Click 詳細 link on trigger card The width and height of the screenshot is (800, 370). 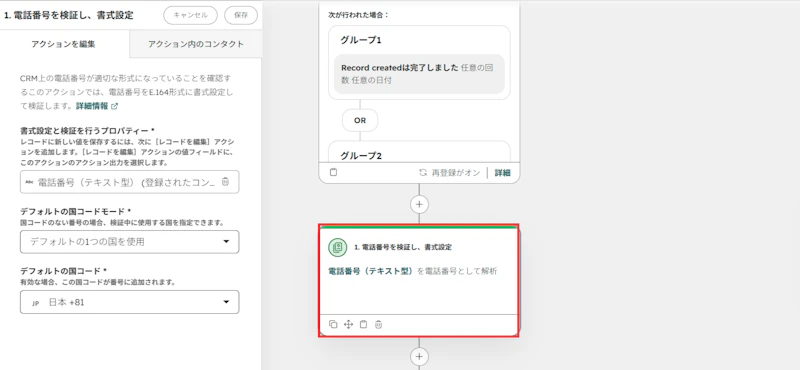coord(503,172)
